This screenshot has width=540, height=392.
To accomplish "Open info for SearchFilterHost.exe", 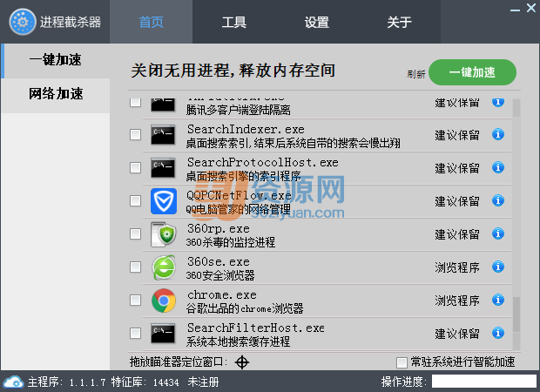I will coord(498,333).
